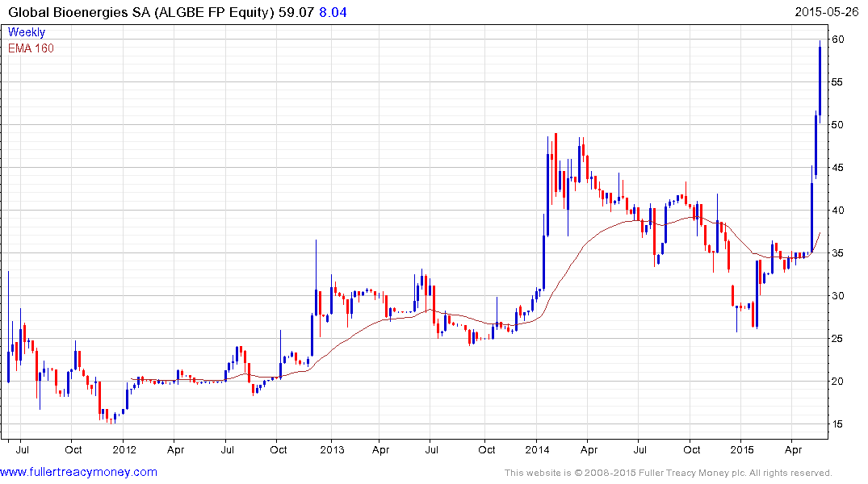Click the date '2015-05-26'
The image size is (868, 484).
pyautogui.click(x=827, y=12)
